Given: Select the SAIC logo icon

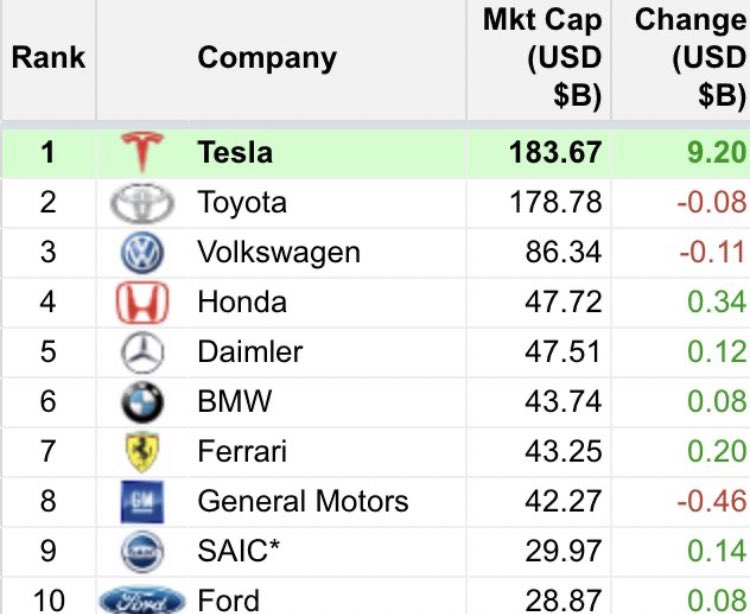Looking at the screenshot, I should [x=142, y=552].
